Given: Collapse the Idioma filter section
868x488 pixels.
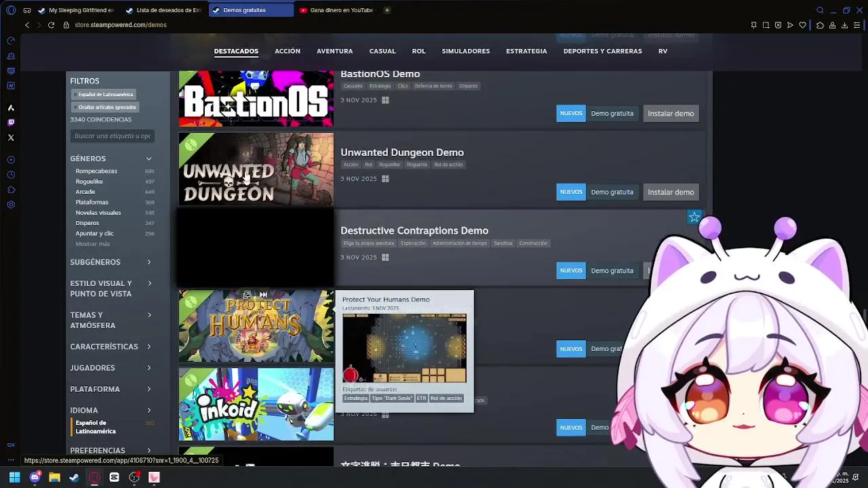Looking at the screenshot, I should tap(149, 410).
